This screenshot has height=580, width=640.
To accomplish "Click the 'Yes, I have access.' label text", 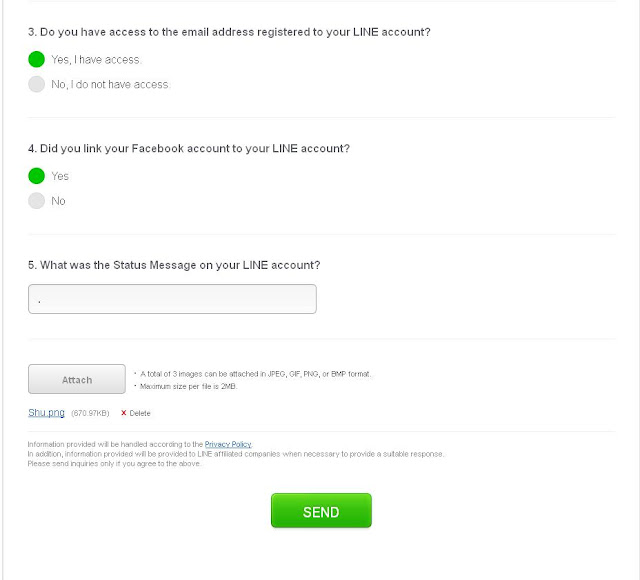I will tap(96, 60).
